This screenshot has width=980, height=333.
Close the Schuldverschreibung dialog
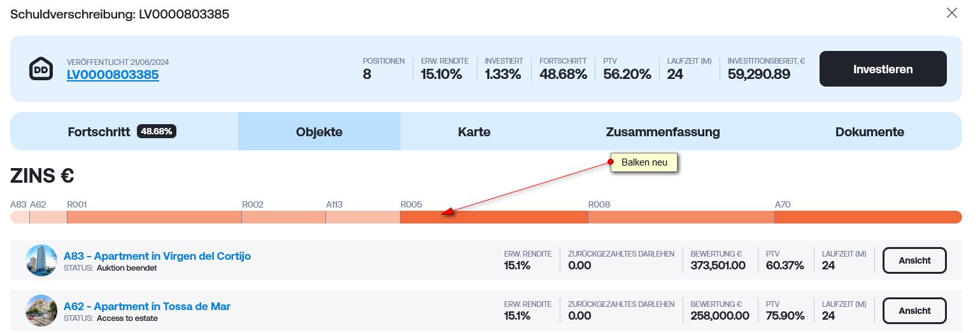tap(952, 13)
